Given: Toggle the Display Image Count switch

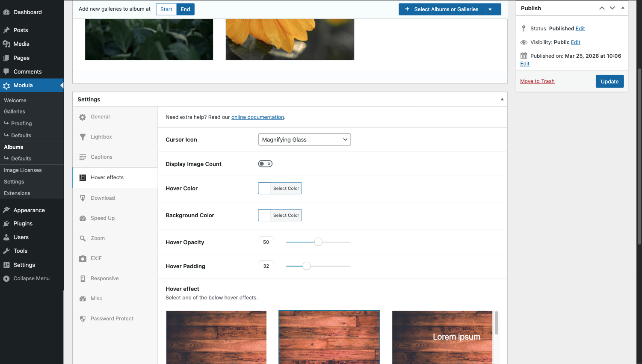Looking at the screenshot, I should coord(265,164).
